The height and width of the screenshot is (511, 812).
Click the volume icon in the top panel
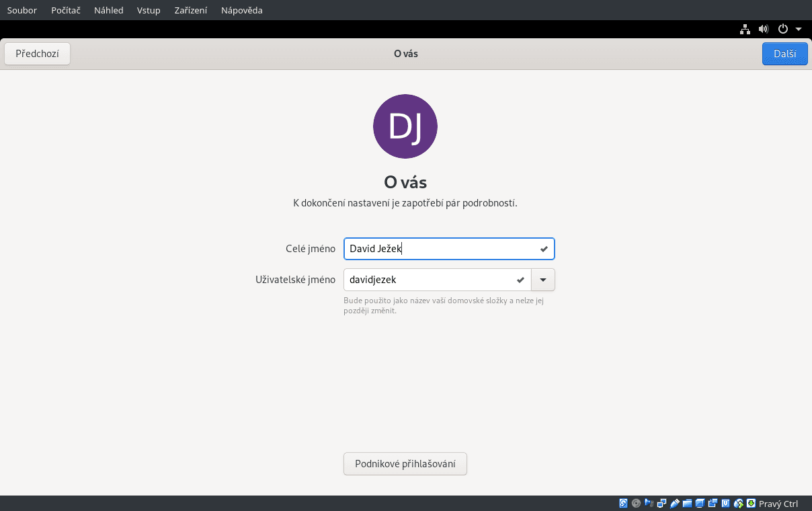click(764, 29)
